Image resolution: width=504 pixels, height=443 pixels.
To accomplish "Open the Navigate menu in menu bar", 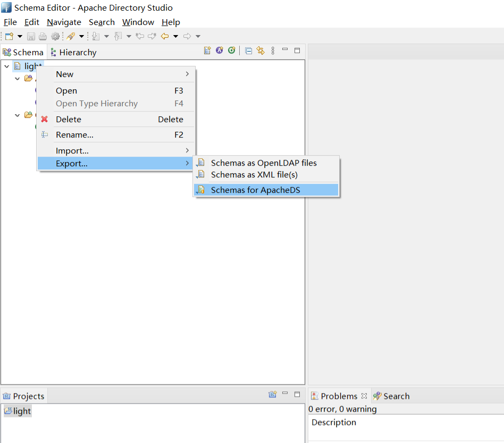I will point(64,22).
